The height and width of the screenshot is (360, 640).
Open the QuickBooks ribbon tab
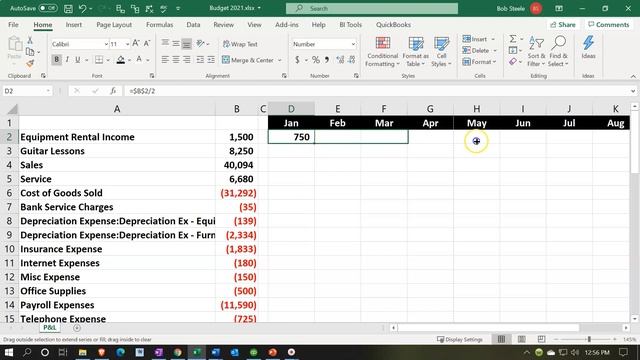[x=393, y=25]
